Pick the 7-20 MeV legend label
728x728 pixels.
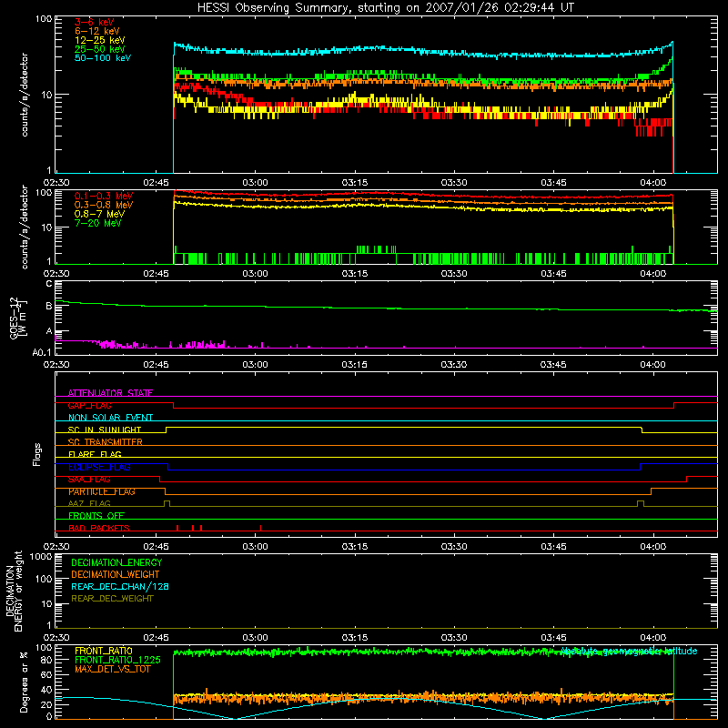pos(97,223)
